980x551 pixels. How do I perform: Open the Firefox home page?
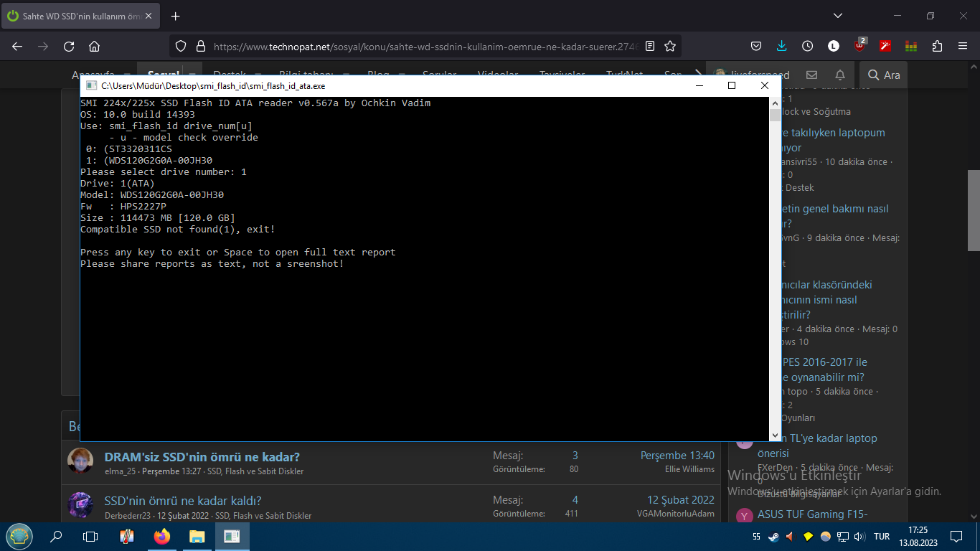pos(94,47)
